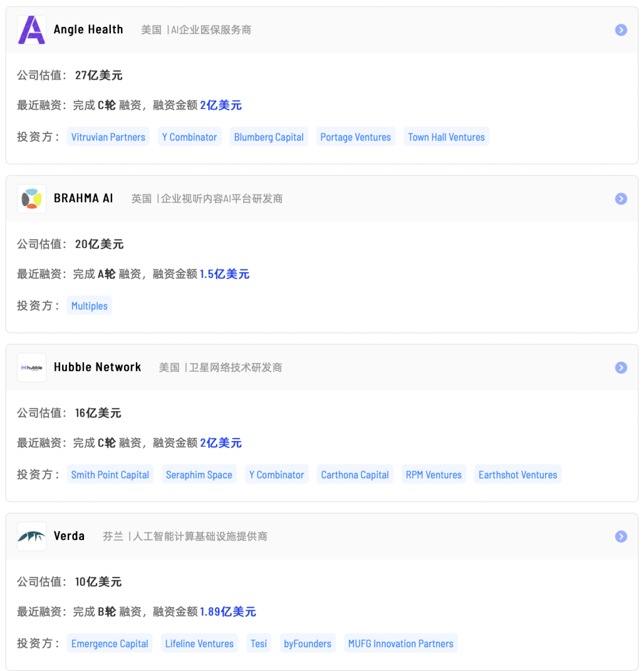Click description 芬兰 | 人工智能计算基础设施提供商
Screen dimensions: 644x671
[185, 537]
